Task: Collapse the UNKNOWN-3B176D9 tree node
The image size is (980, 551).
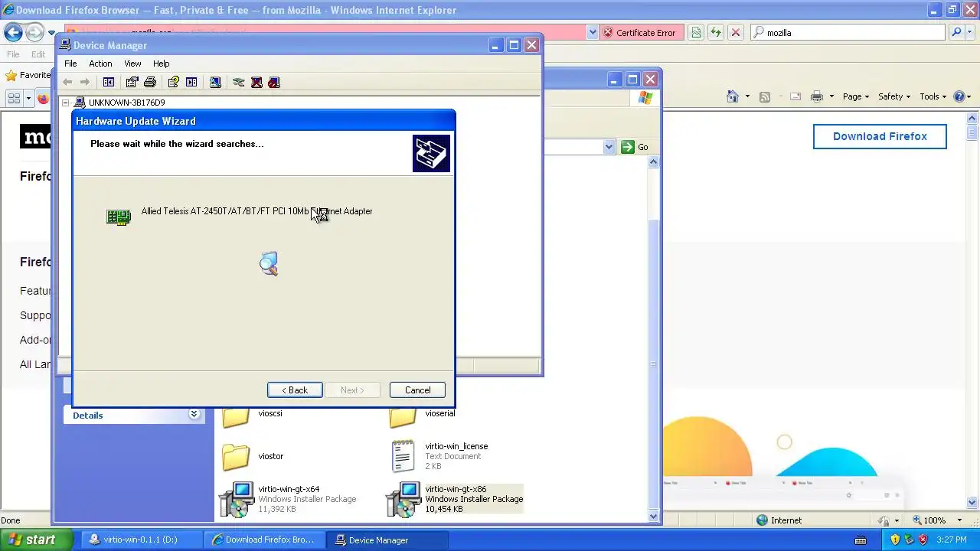Action: [66, 103]
